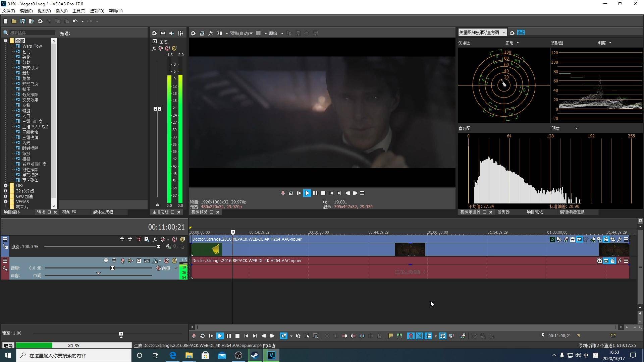Viewport: 644px width, 362px height.
Task: Drag the volume fader on audio track
Action: (113, 268)
